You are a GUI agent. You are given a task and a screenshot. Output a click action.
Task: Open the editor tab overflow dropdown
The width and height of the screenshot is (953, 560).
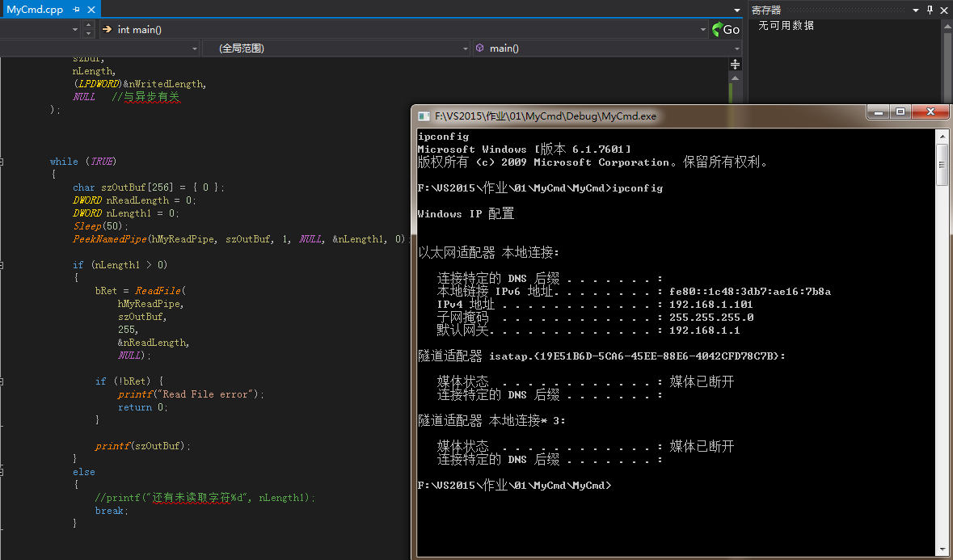point(736,11)
